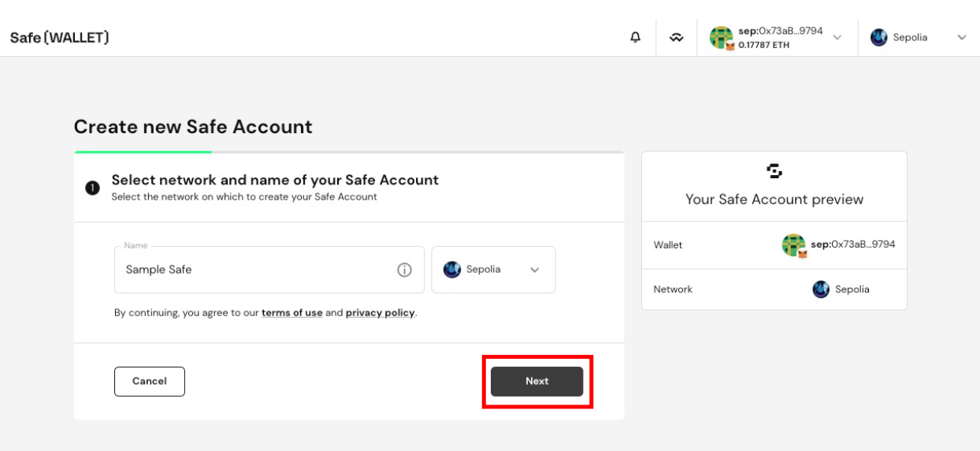Click the Sepolia network logo in header
Viewport: 980px width, 451px height.
879,37
